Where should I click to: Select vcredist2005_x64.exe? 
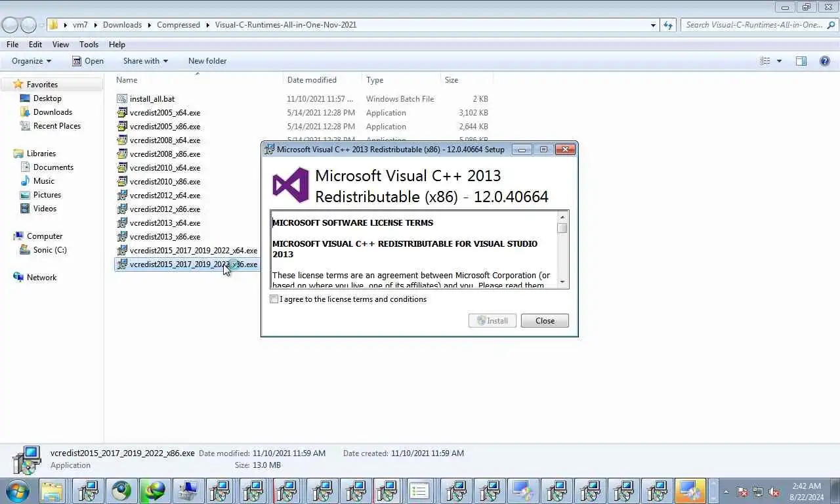click(x=165, y=113)
